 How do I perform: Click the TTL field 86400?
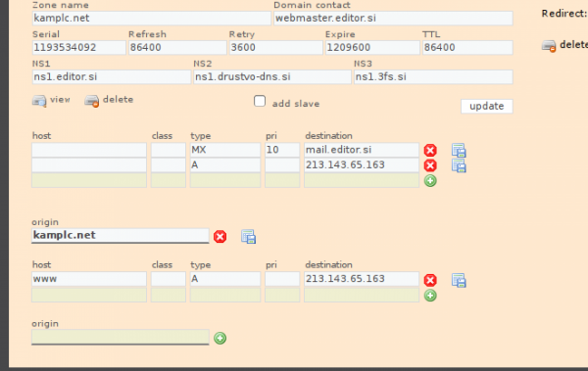pyautogui.click(x=467, y=48)
